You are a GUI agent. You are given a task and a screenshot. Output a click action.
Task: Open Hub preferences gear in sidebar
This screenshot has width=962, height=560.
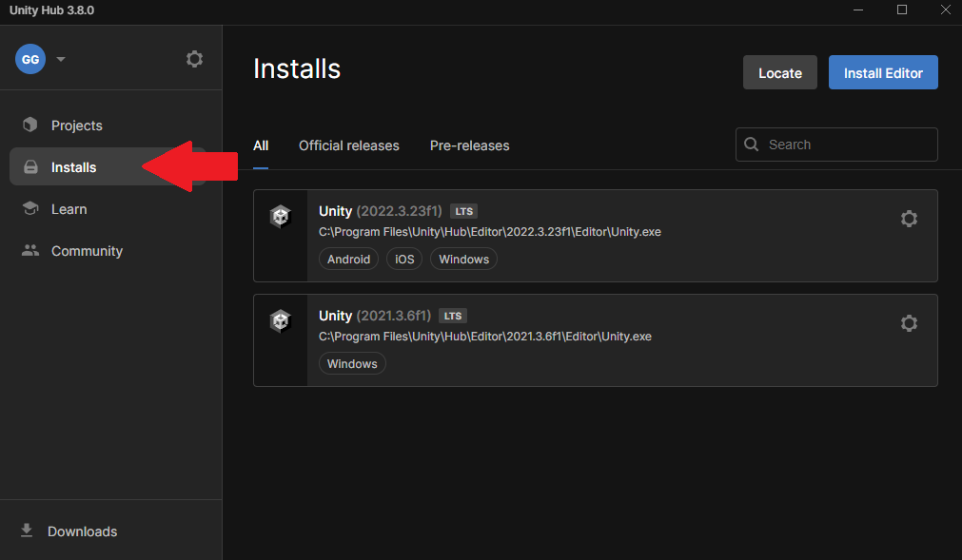click(194, 59)
